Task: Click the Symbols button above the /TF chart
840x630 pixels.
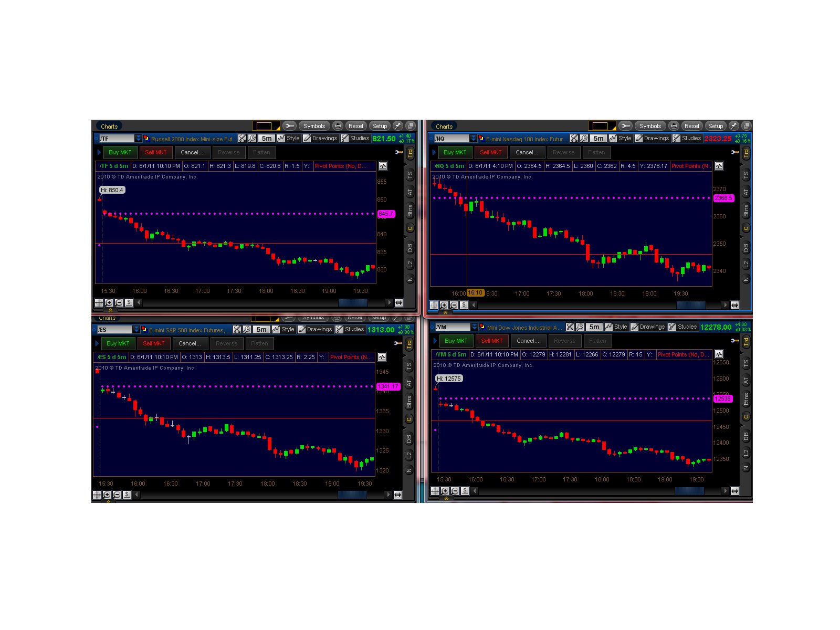Action: pos(314,126)
